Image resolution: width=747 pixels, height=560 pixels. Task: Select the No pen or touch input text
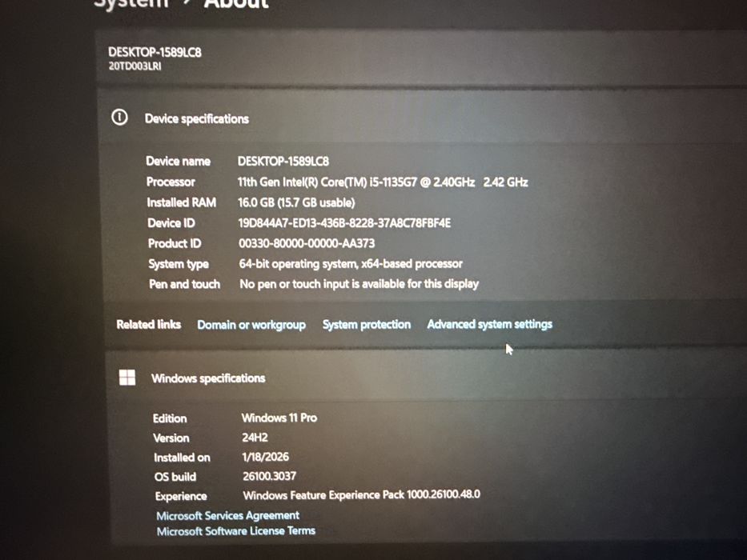[x=359, y=284]
